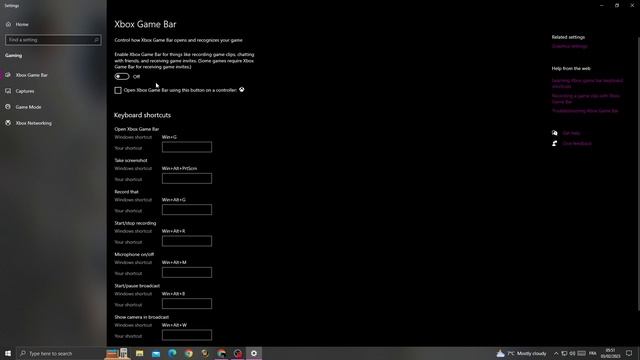Click the Win+G Windows shortcut text

[x=169, y=137]
